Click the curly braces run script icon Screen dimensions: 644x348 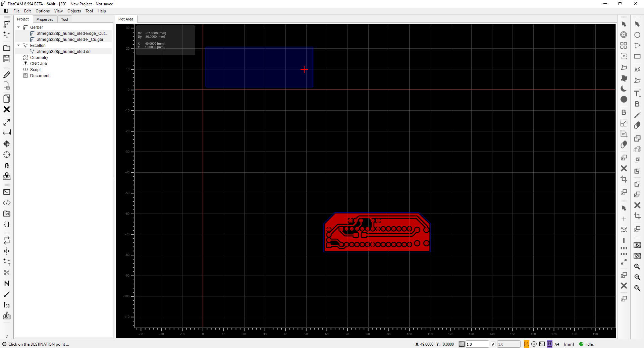(x=6, y=224)
